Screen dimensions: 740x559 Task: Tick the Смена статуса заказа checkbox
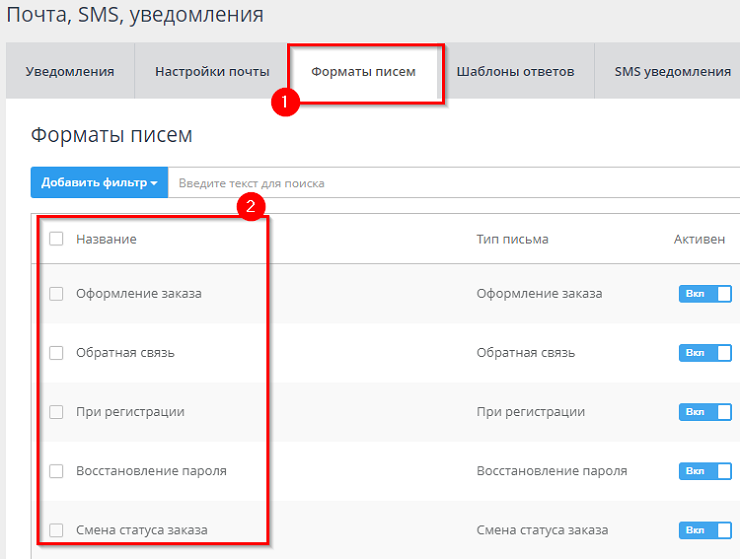click(56, 530)
